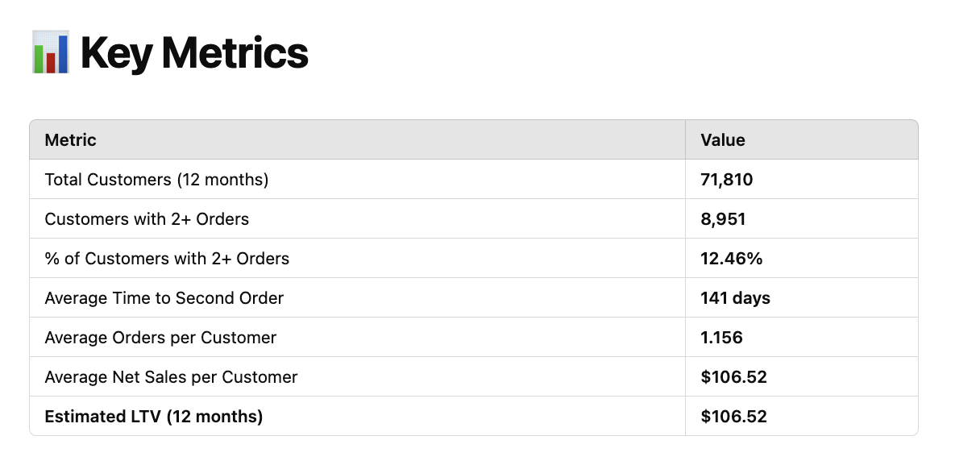Click the Average Time to Second Order label
The image size is (980, 461).
[164, 298]
